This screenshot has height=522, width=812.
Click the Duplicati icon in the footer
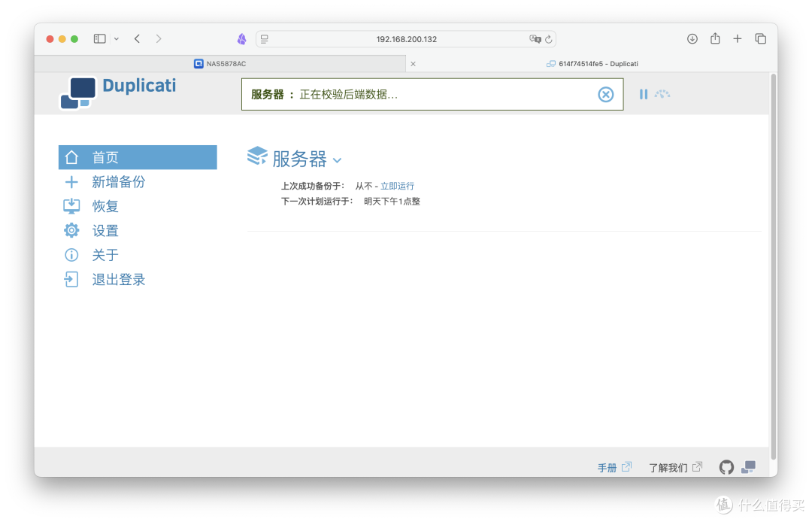point(748,467)
